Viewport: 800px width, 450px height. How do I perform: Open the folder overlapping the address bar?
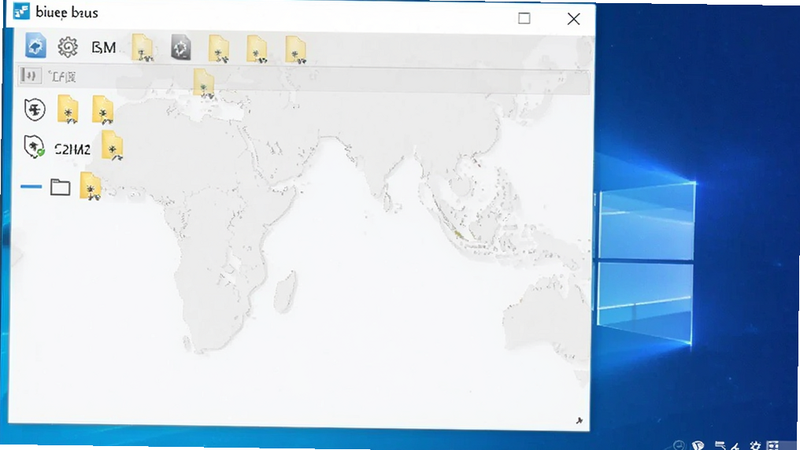(x=204, y=83)
